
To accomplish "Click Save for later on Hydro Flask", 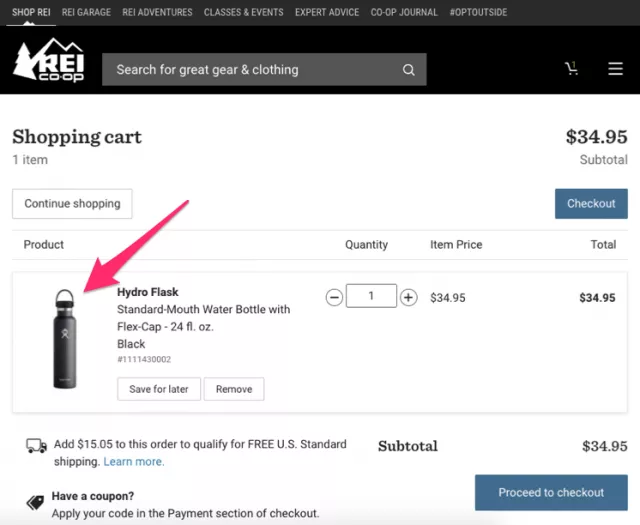I will coord(159,389).
